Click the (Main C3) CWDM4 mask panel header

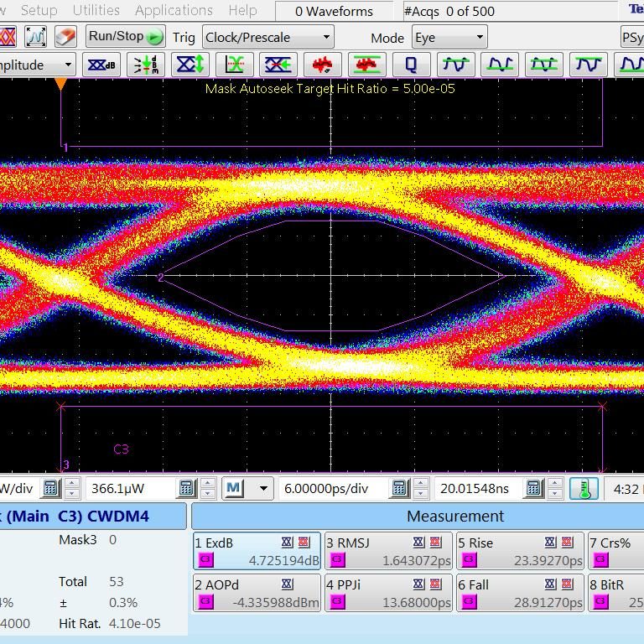93,517
